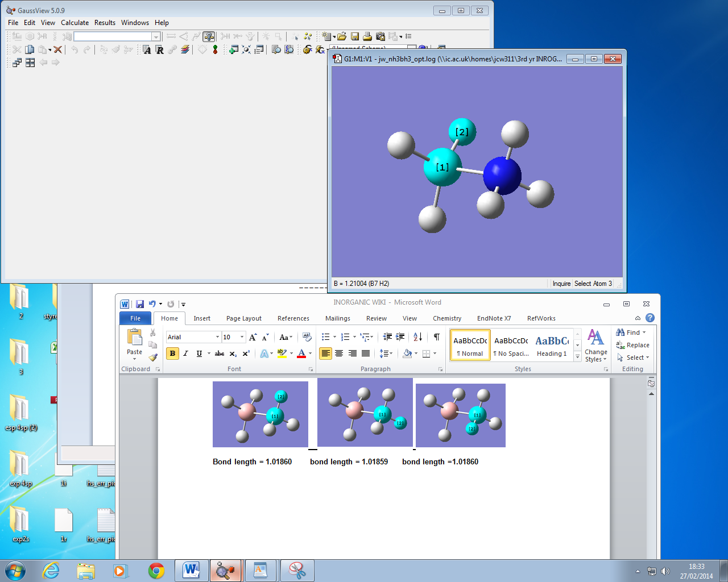
Task: Click the Superscript icon in Word
Action: 246,354
